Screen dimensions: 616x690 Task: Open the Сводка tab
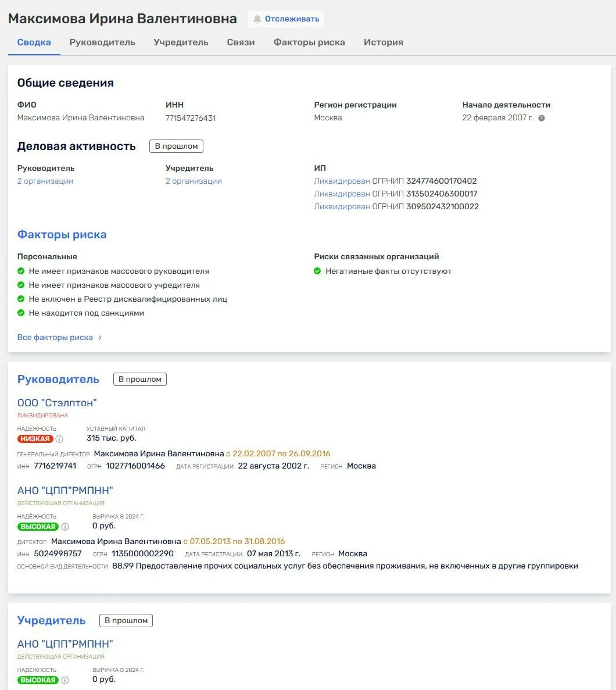coord(34,42)
